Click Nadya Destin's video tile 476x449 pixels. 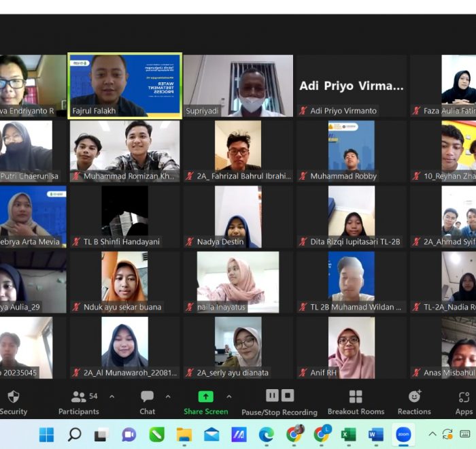pyautogui.click(x=238, y=216)
